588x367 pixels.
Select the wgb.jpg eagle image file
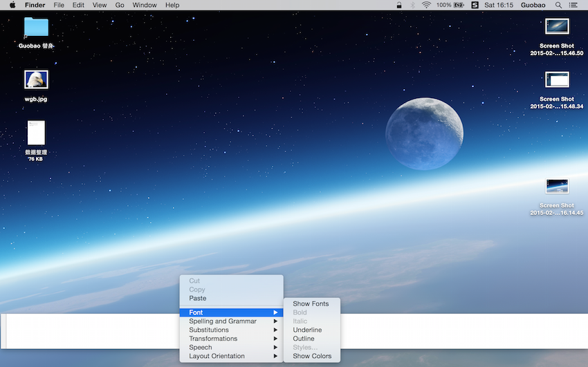click(x=36, y=80)
